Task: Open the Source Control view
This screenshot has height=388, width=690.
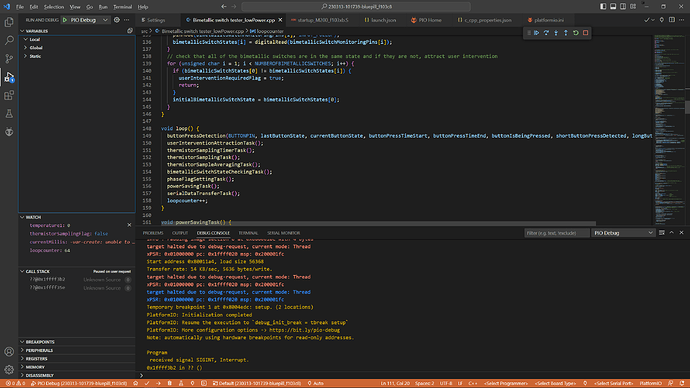Action: click(9, 59)
